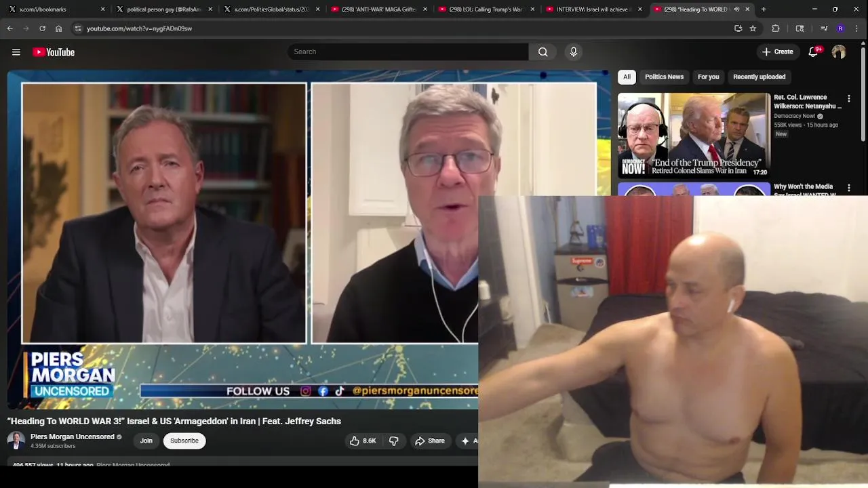Open the Chrome three-dot menu

(857, 28)
